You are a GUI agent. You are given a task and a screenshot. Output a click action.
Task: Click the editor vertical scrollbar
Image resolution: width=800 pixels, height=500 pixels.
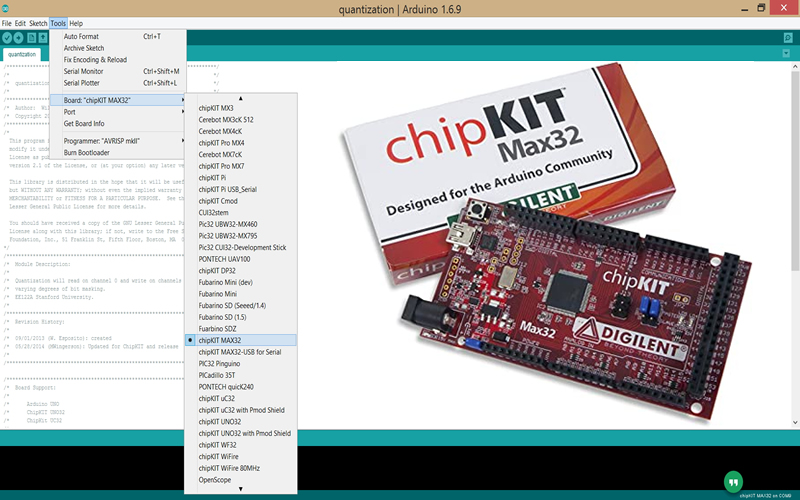pos(795,171)
